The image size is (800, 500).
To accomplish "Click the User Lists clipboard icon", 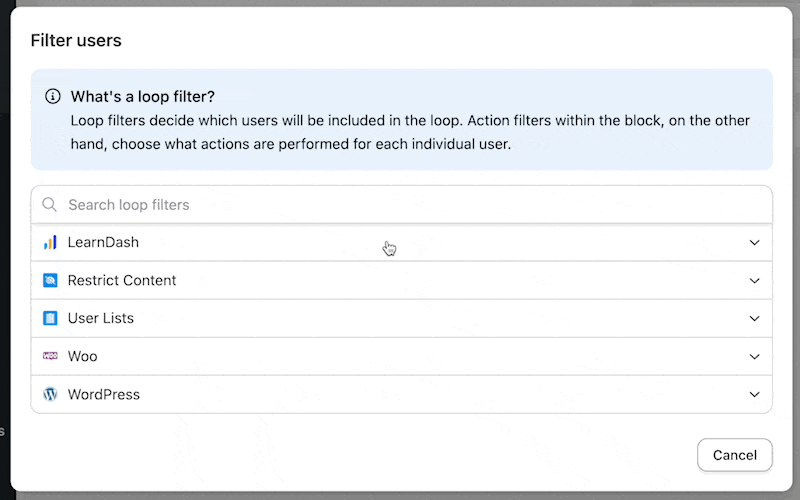I will pos(50,319).
